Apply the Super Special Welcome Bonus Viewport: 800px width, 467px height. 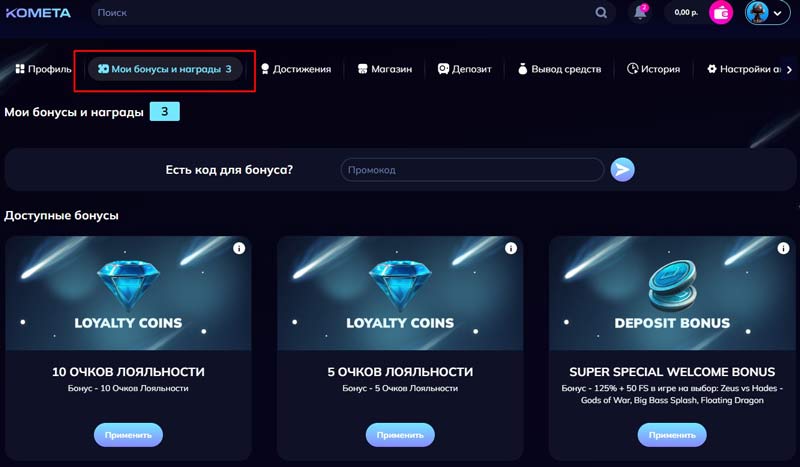pyautogui.click(x=672, y=435)
